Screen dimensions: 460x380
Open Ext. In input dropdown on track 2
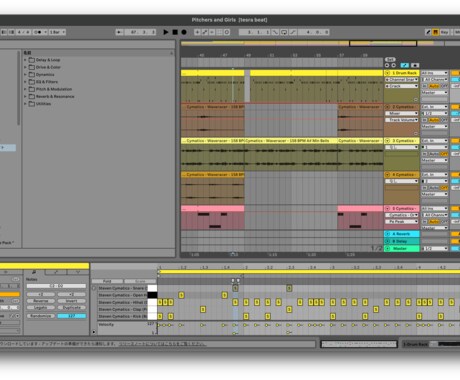click(x=434, y=107)
